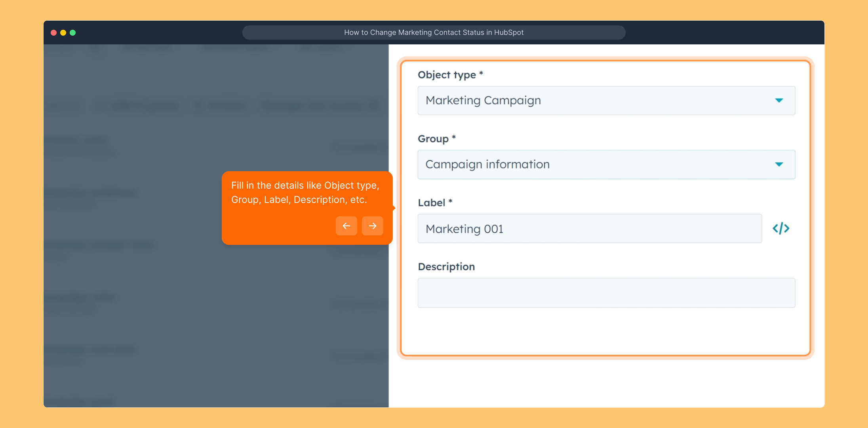Click the Object type field label

coord(447,75)
